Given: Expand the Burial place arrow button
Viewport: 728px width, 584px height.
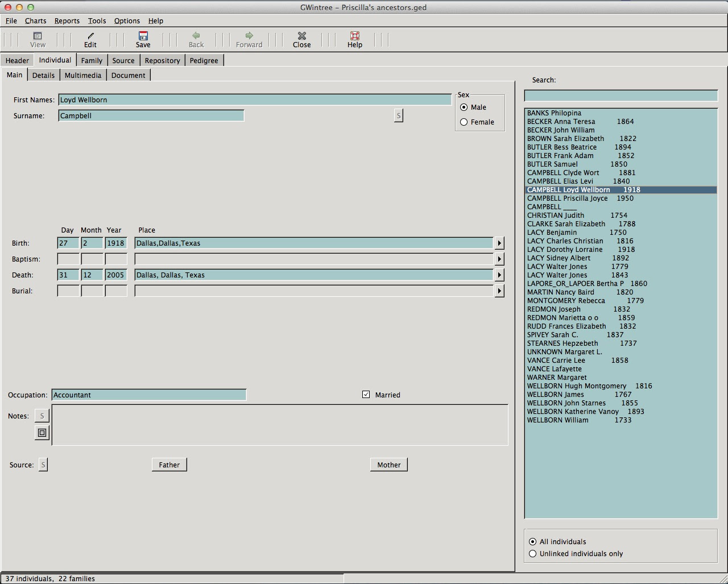Looking at the screenshot, I should click(499, 291).
